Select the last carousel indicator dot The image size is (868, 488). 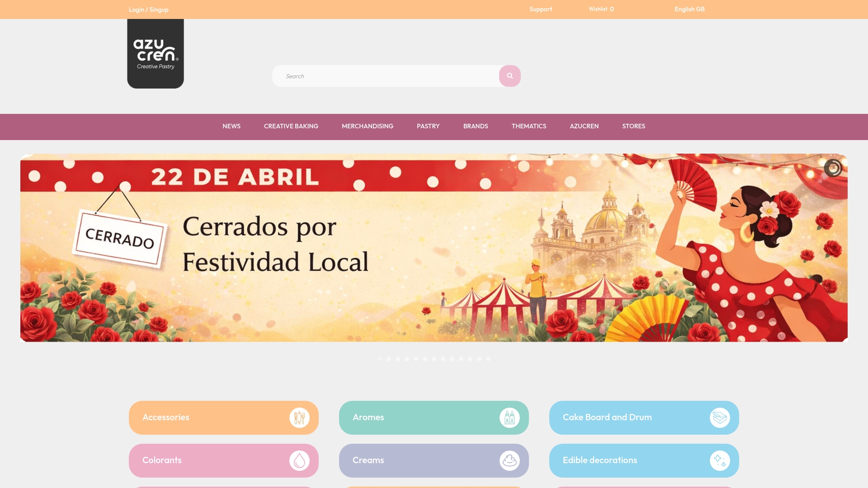488,358
